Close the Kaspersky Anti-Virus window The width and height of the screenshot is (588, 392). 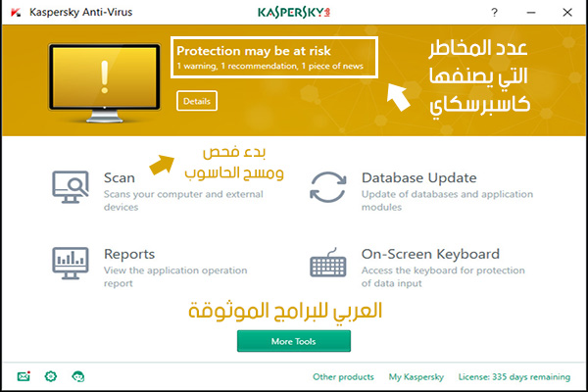[567, 13]
